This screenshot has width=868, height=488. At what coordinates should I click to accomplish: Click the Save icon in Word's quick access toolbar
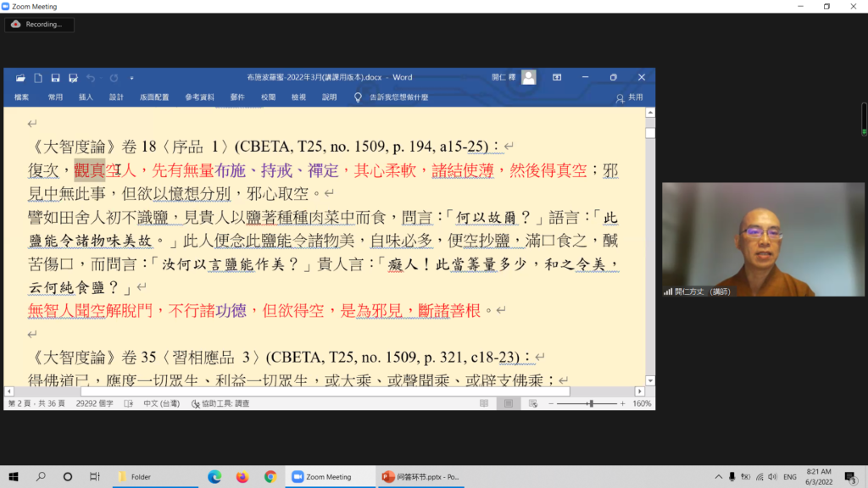point(55,78)
